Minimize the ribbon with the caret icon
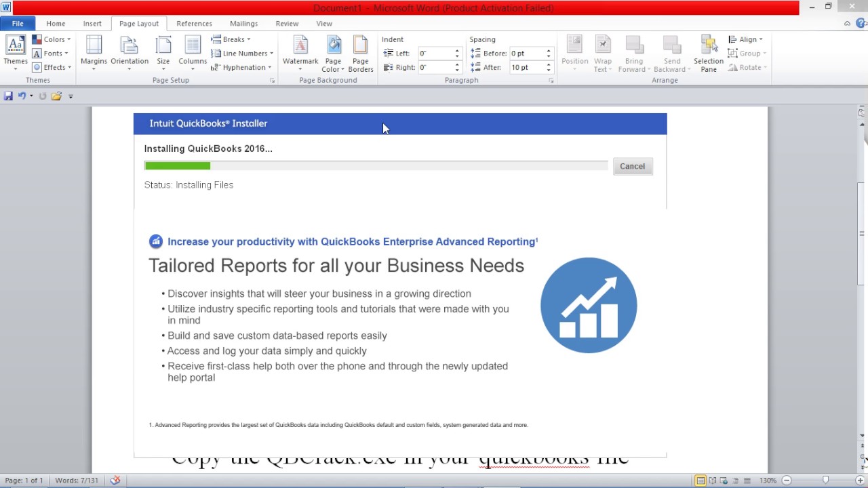 pyautogui.click(x=847, y=23)
